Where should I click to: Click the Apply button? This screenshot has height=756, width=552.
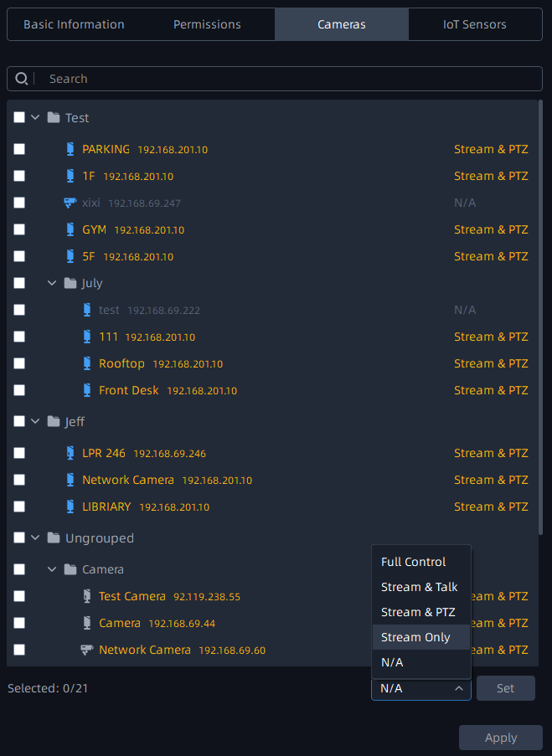pos(501,738)
